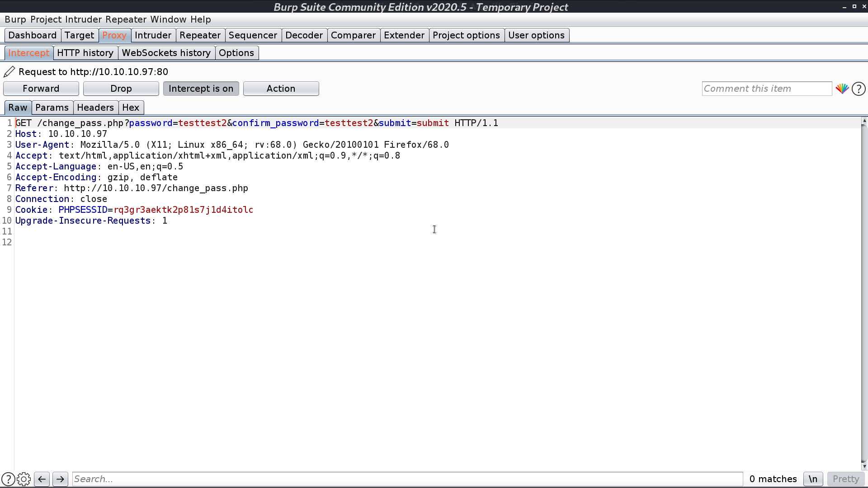Viewport: 868px width, 488px height.
Task: Open the Action dropdown menu
Action: click(281, 89)
